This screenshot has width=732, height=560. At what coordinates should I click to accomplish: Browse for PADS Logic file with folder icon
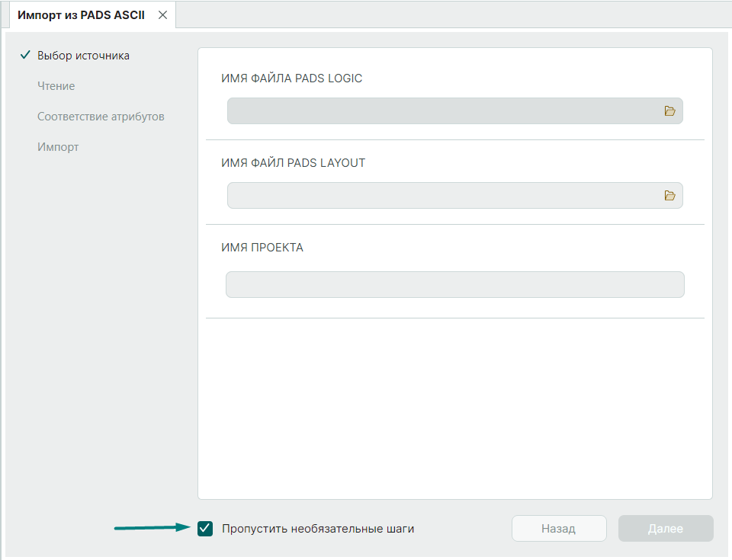(669, 111)
